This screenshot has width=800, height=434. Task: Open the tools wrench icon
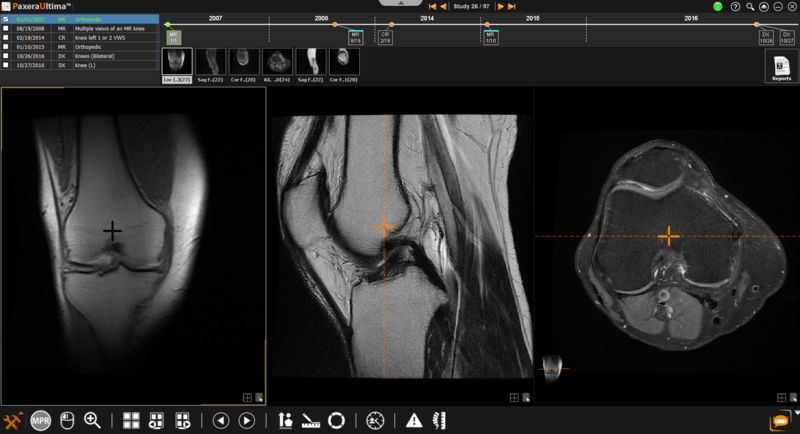pos(13,420)
